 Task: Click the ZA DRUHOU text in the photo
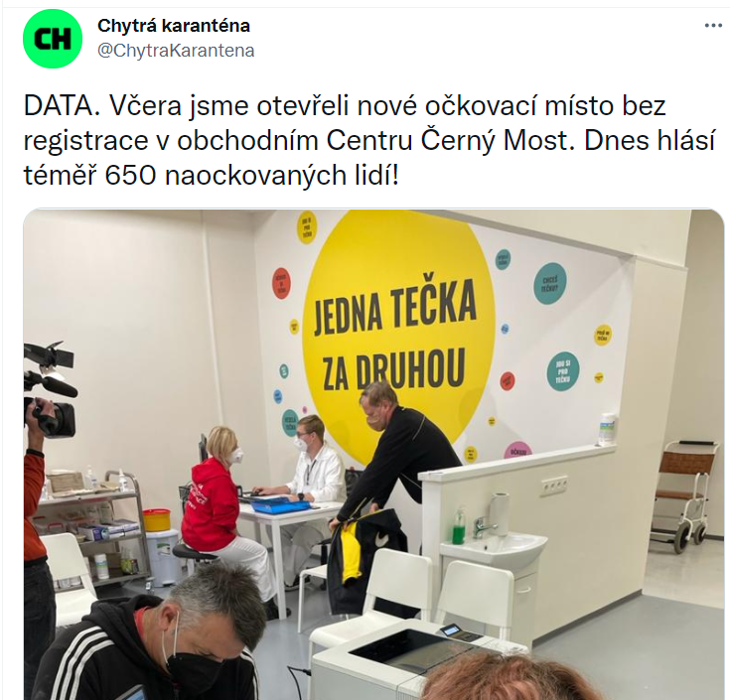pos(394,369)
